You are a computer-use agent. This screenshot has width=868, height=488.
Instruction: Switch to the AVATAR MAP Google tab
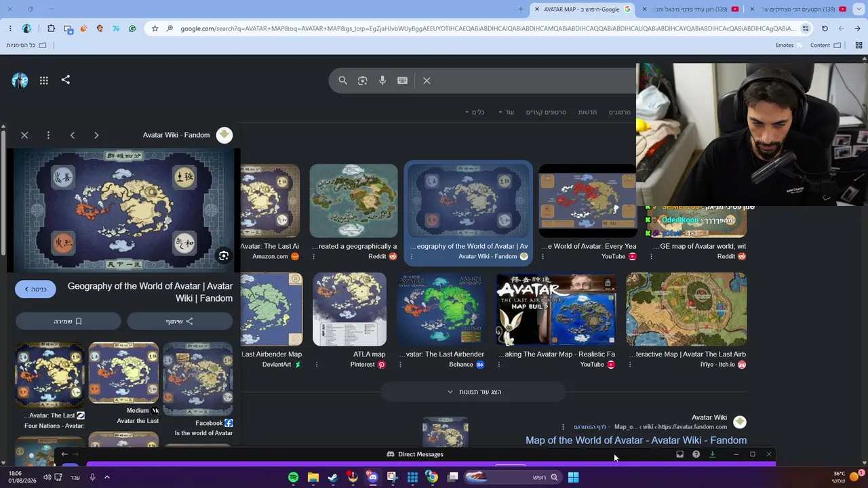click(x=583, y=9)
